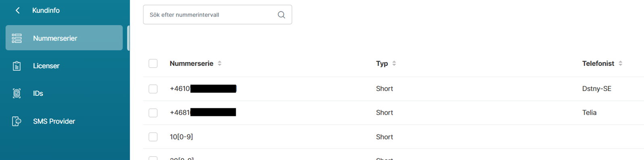The width and height of the screenshot is (644, 160).
Task: Sort by Telefonist column arrows
Action: [x=621, y=63]
